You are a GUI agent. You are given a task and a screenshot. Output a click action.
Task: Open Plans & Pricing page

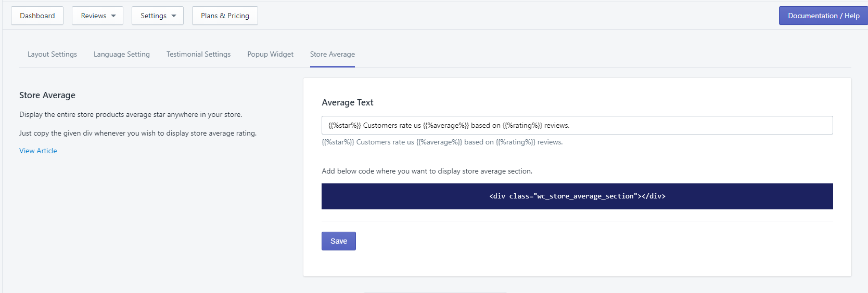point(225,16)
